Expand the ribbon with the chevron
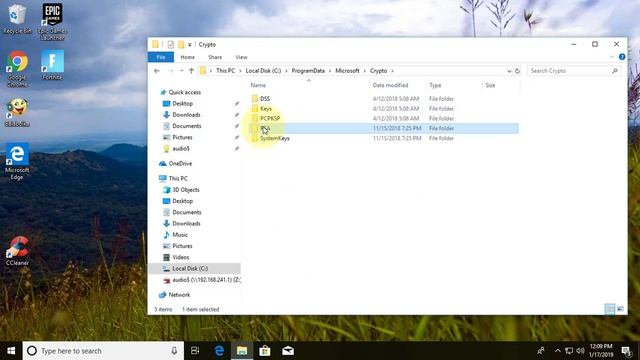This screenshot has height=360, width=640. [x=611, y=57]
